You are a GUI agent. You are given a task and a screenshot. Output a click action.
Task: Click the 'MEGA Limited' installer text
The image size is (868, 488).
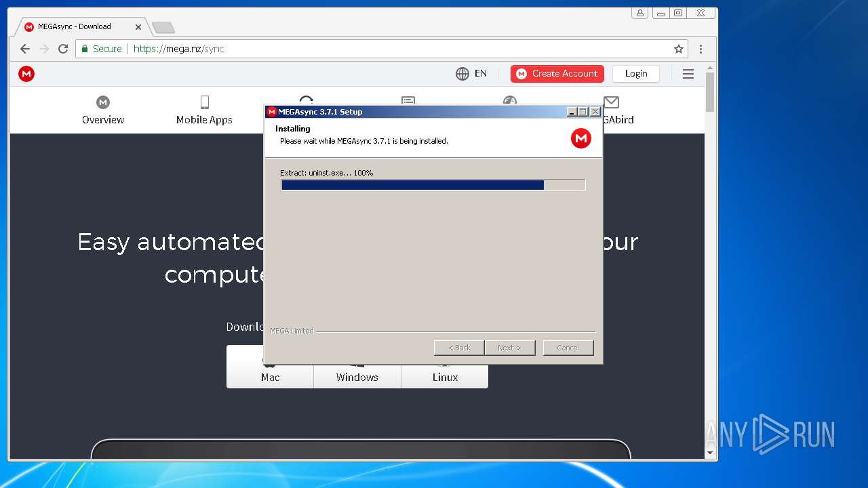pyautogui.click(x=292, y=331)
